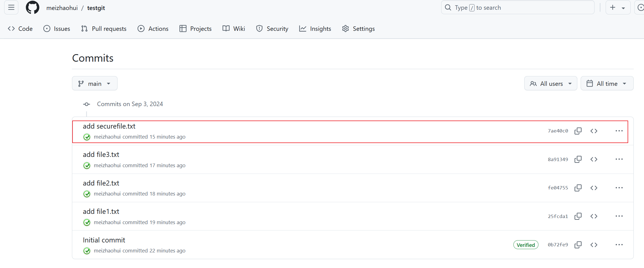The width and height of the screenshot is (644, 268).
Task: Open the ellipsis menu on add file2.txt commit
Action: pos(619,188)
